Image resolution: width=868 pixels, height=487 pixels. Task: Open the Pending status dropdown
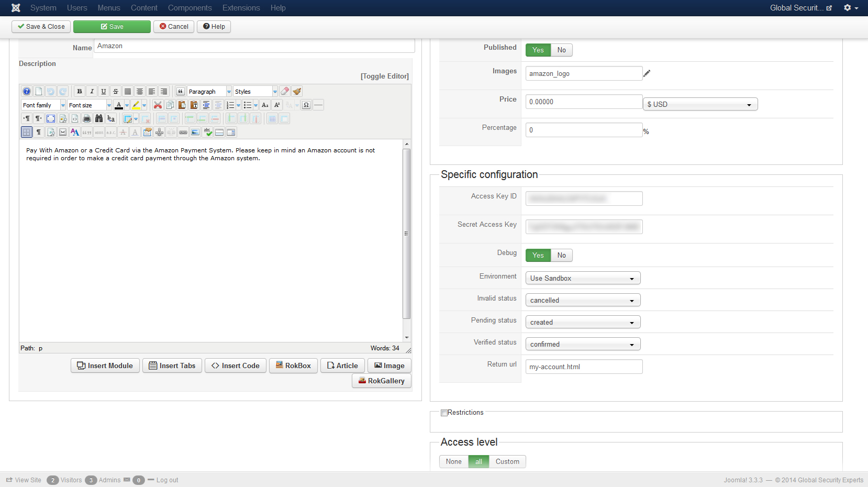pyautogui.click(x=583, y=322)
